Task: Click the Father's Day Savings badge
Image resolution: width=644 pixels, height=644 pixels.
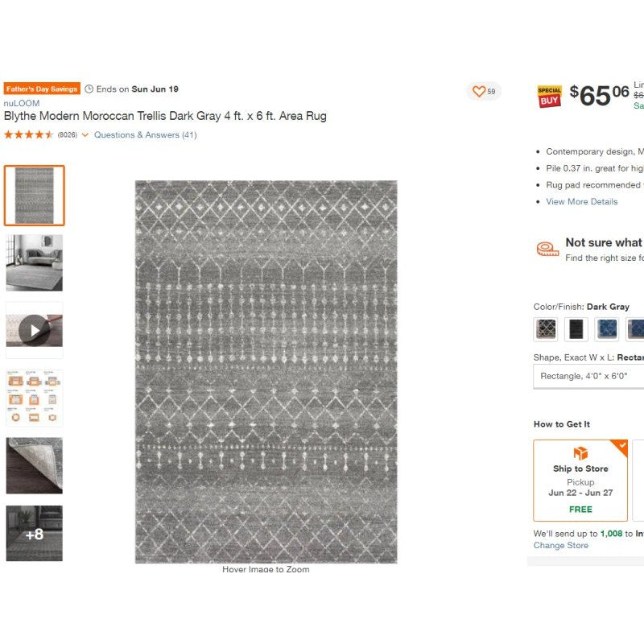Action: tap(42, 89)
